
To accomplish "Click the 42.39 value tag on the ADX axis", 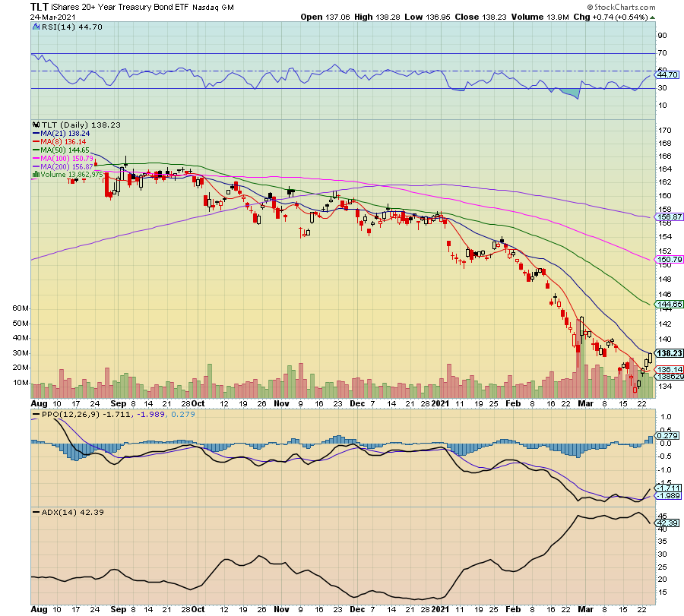I will 668,523.
